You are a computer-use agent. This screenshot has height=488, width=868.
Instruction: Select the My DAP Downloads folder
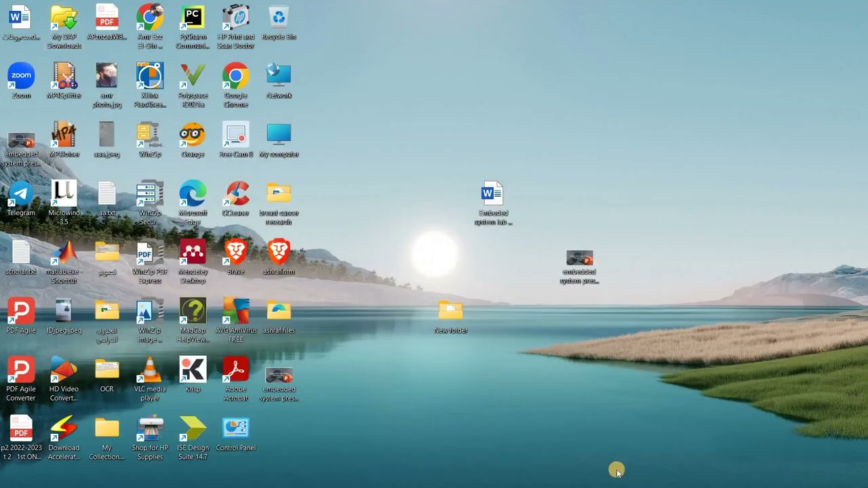pyautogui.click(x=64, y=27)
